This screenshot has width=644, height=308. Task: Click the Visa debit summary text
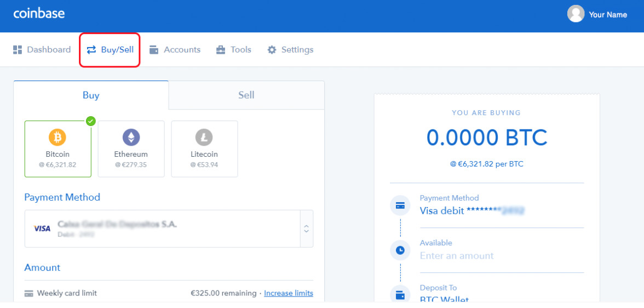click(x=472, y=211)
